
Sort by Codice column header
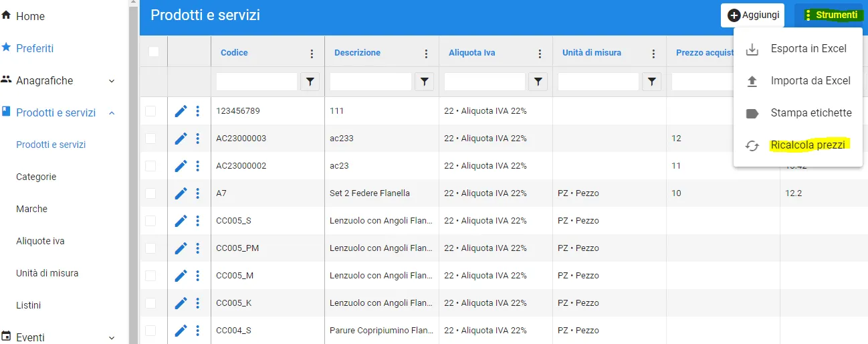(x=234, y=53)
